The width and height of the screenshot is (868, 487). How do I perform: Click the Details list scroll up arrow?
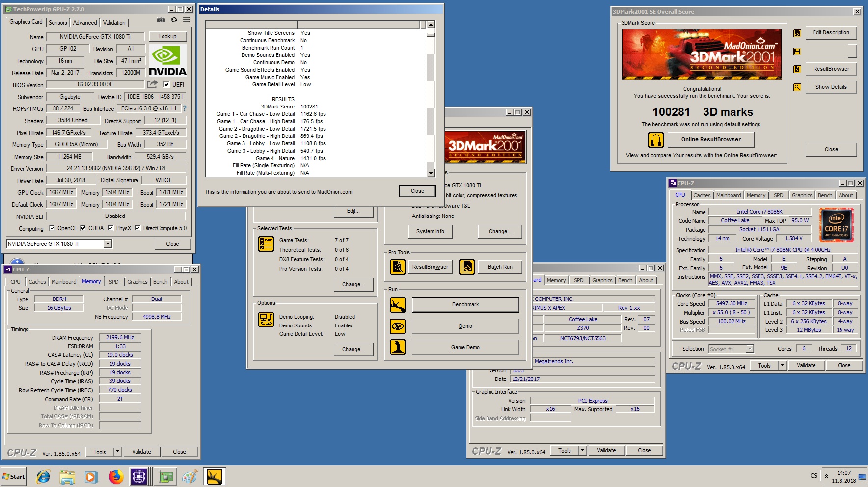tap(431, 25)
